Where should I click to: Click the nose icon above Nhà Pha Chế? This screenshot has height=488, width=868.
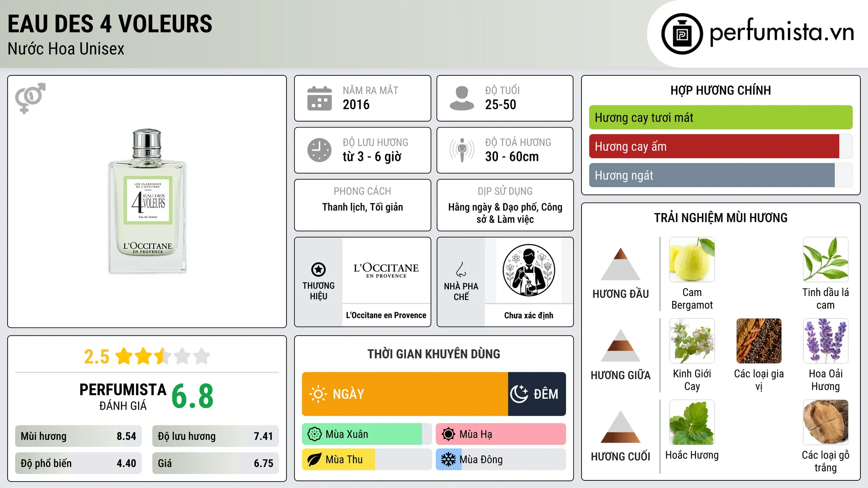[x=461, y=269]
